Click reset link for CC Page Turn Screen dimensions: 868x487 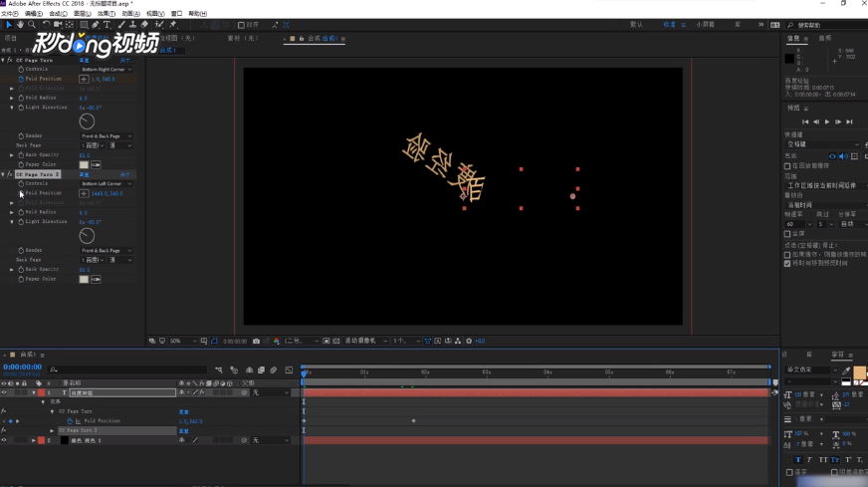coord(85,60)
